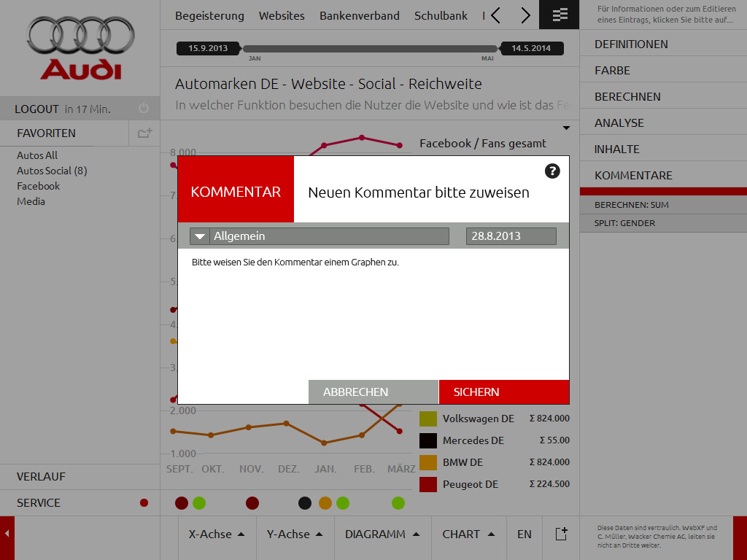Image resolution: width=747 pixels, height=560 pixels.
Task: Go to next tabs with right arrow
Action: pos(525,15)
